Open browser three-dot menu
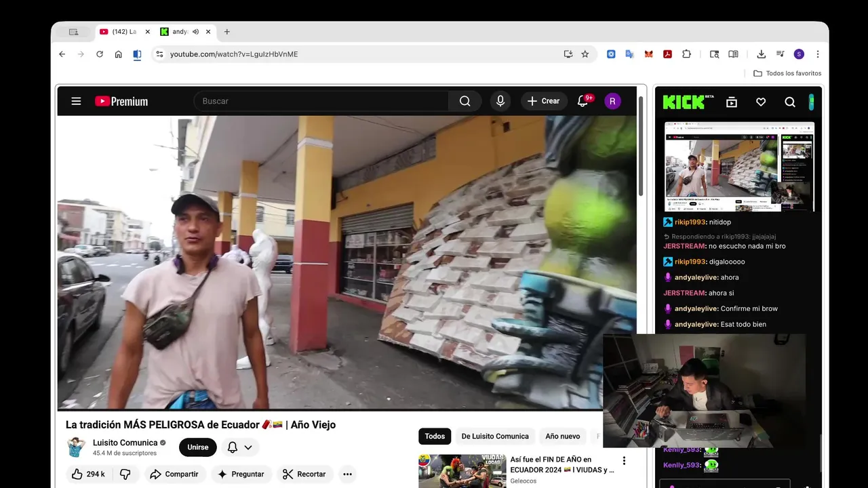This screenshot has width=868, height=488. (818, 54)
